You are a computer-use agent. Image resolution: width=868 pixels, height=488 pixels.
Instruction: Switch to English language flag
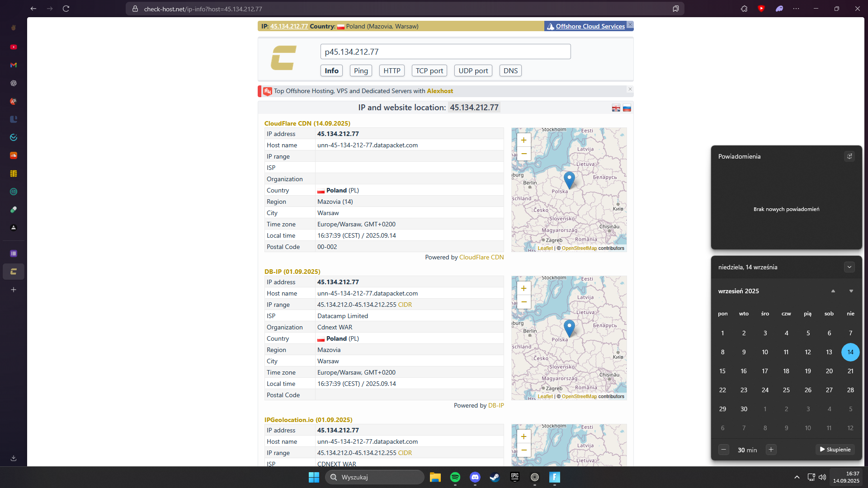point(616,108)
